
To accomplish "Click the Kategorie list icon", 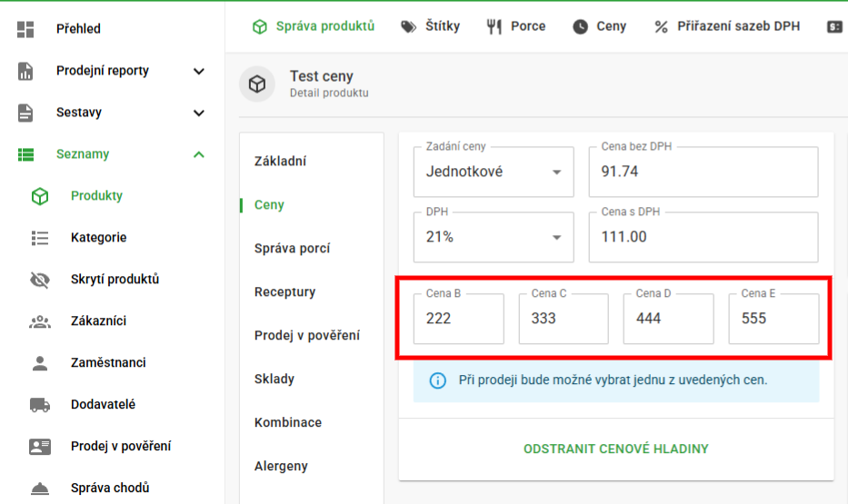I will point(40,238).
